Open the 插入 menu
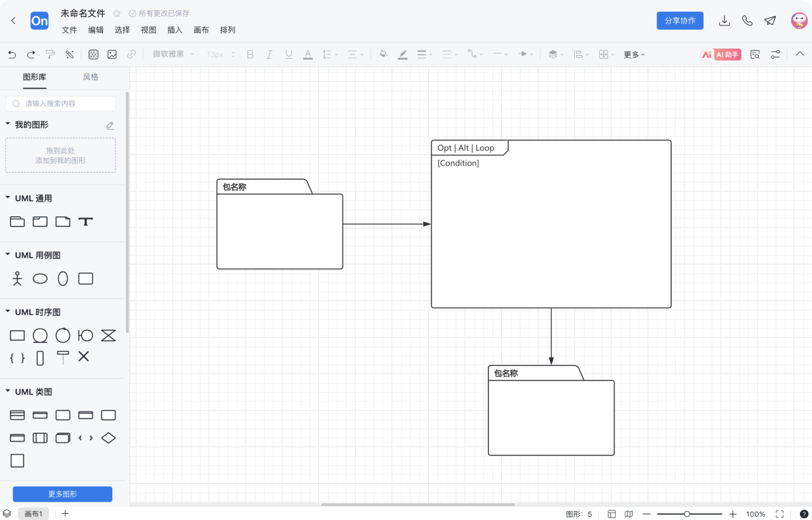 pos(174,30)
